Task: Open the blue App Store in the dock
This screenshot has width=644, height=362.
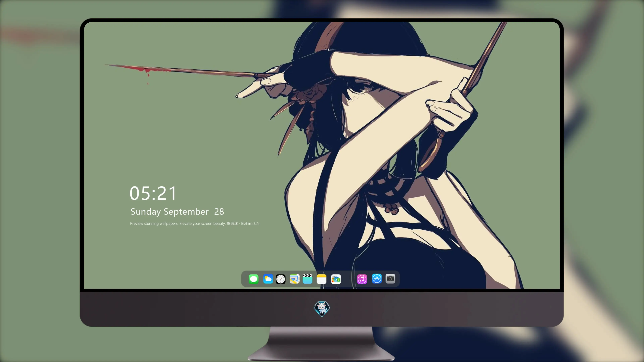Action: pyautogui.click(x=377, y=279)
